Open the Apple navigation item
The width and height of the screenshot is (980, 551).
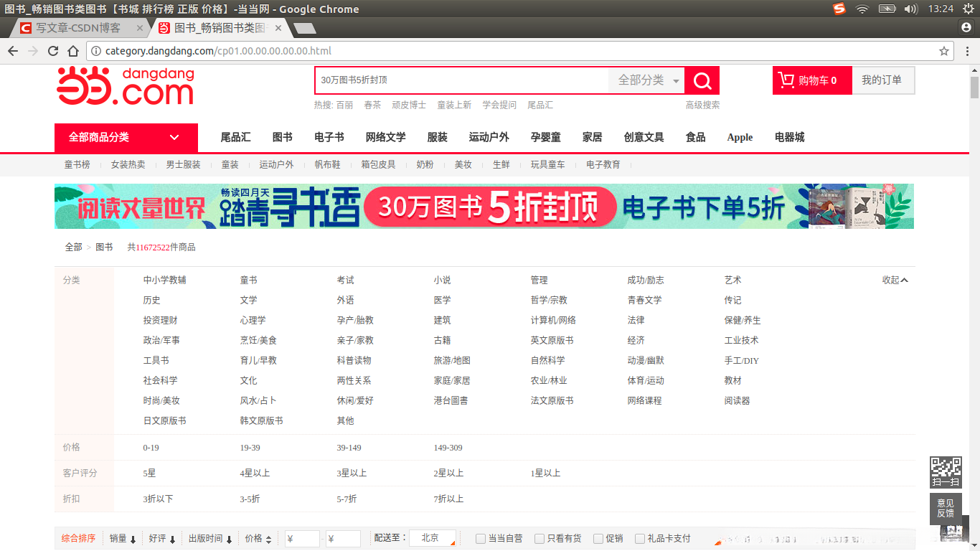pyautogui.click(x=740, y=138)
